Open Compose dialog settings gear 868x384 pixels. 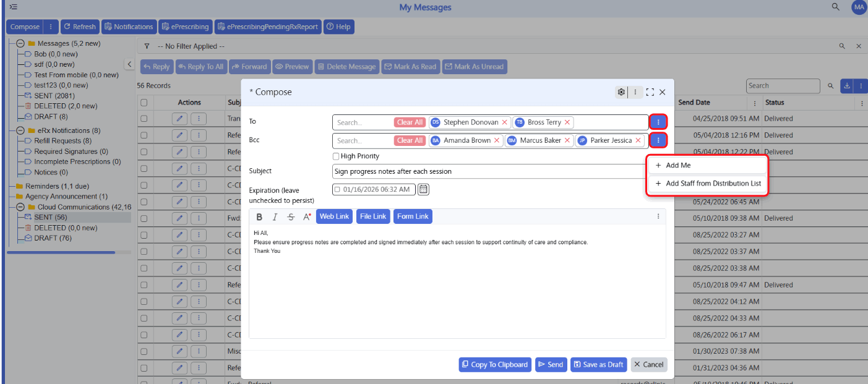click(x=621, y=92)
